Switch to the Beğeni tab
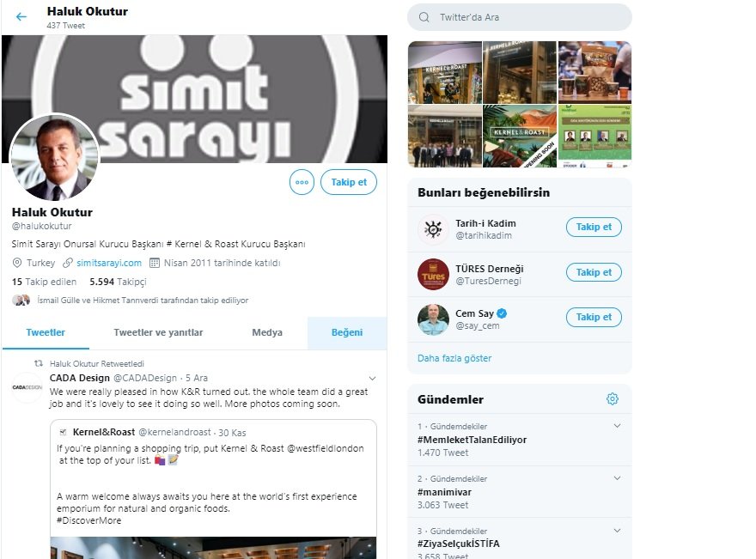The image size is (756, 559). [347, 332]
